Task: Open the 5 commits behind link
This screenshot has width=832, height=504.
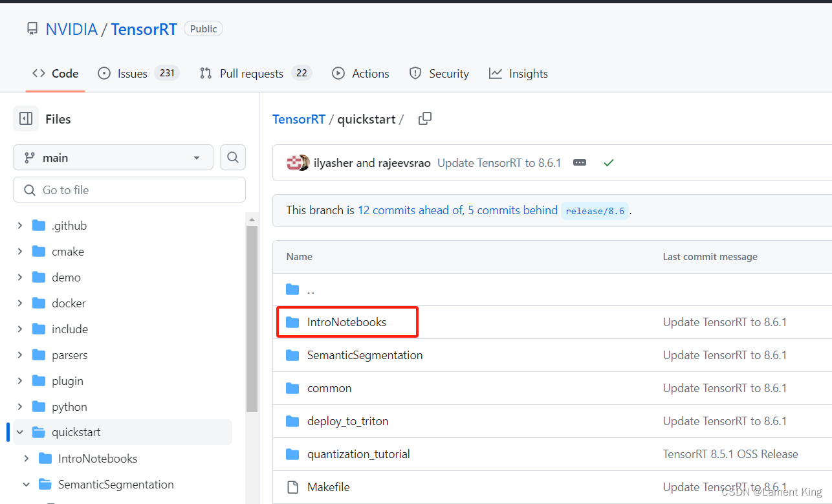Action: coord(512,210)
